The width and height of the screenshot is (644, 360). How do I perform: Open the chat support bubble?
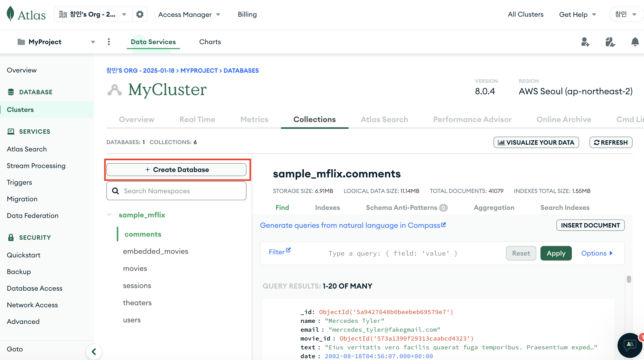coord(630,345)
